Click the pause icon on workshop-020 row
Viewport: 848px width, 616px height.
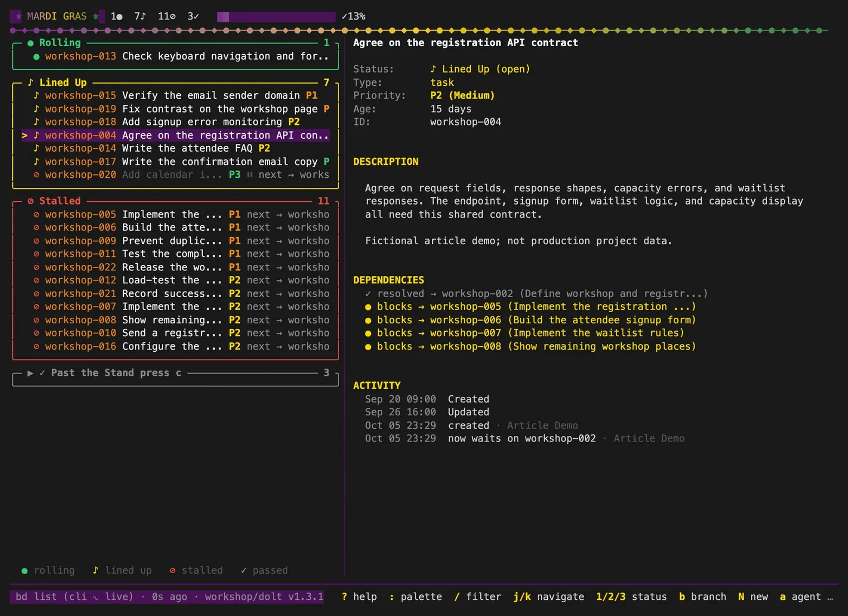250,175
